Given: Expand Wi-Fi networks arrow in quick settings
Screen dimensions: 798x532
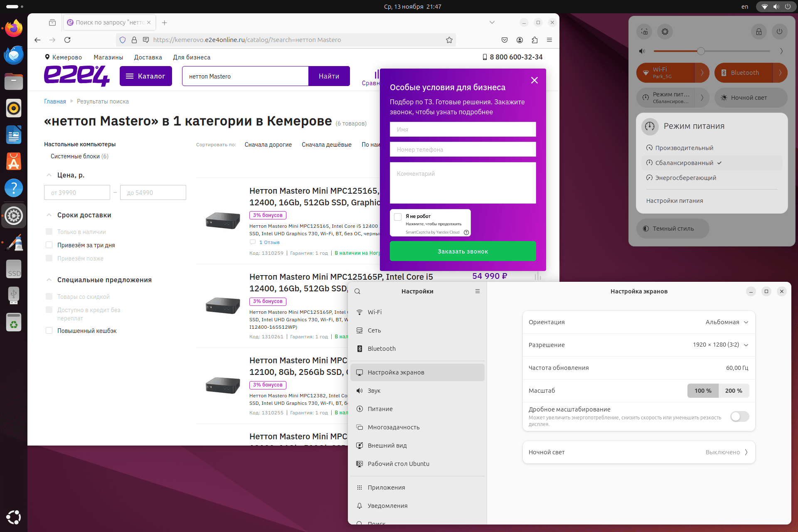Looking at the screenshot, I should [x=702, y=73].
